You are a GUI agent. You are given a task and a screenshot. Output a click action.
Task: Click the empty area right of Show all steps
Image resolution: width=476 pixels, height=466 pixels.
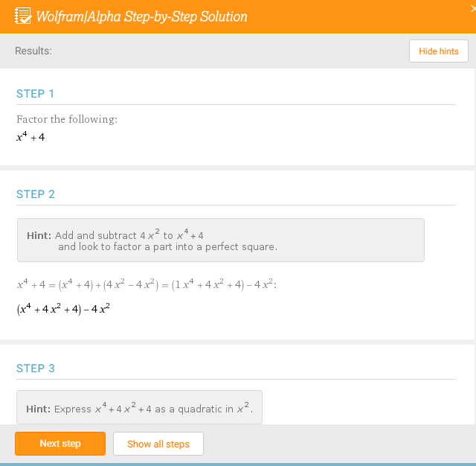335,444
